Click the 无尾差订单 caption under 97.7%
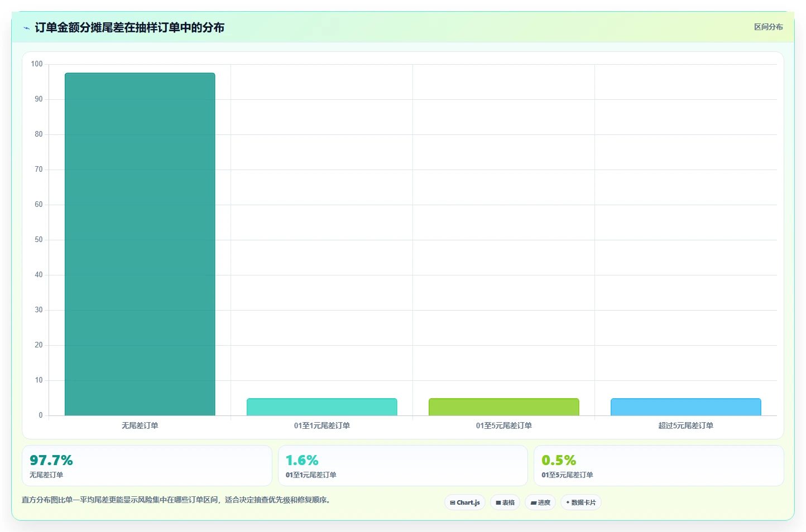The width and height of the screenshot is (806, 532). pyautogui.click(x=46, y=475)
